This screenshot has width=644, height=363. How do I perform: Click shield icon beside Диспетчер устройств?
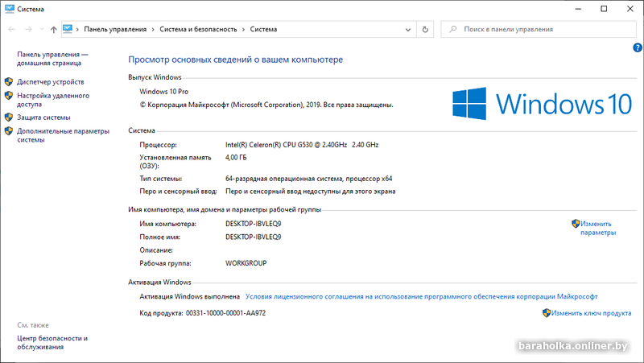click(x=9, y=82)
